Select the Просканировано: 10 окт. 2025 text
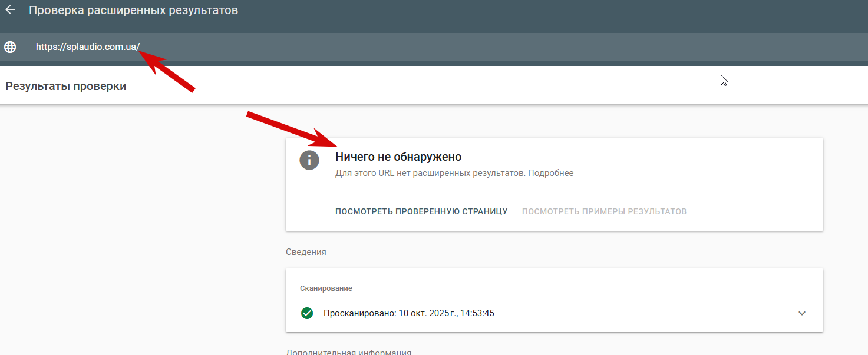This screenshot has height=355, width=868. pos(409,313)
